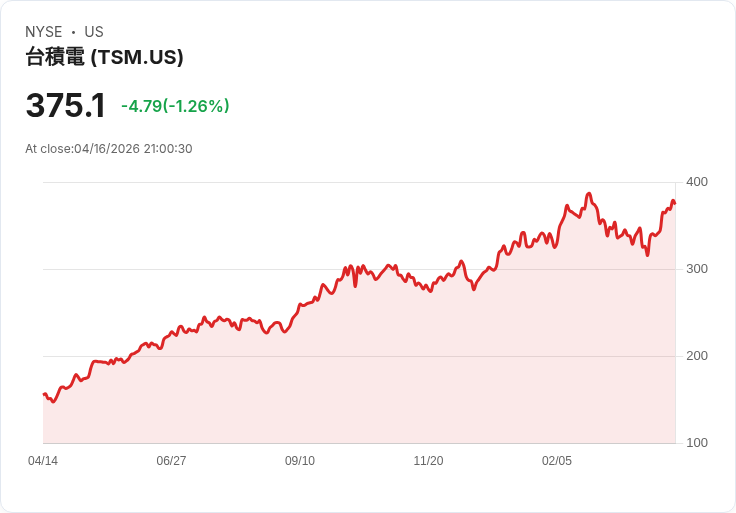This screenshot has width=736, height=513.
Task: Select the 06/27 date on x-axis
Action: click(171, 461)
